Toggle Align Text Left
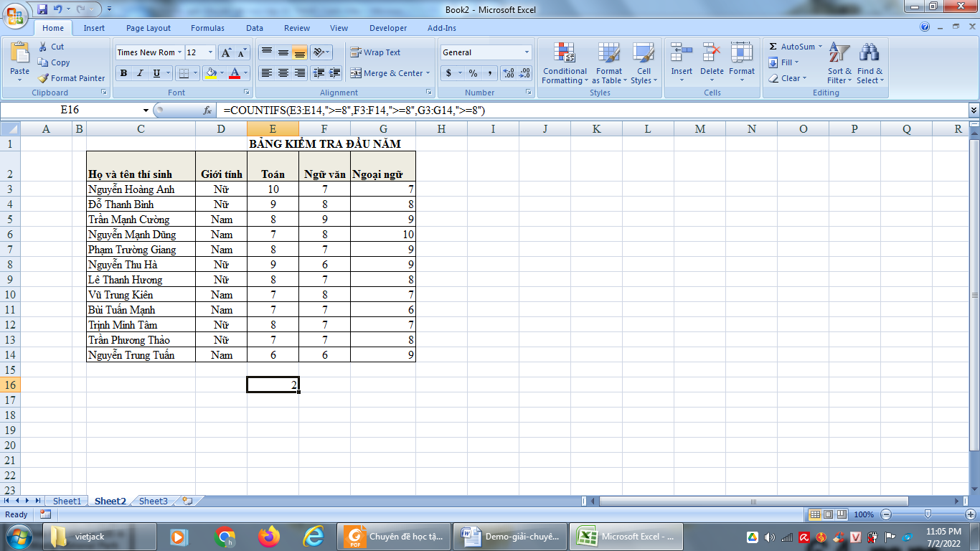 pos(266,73)
